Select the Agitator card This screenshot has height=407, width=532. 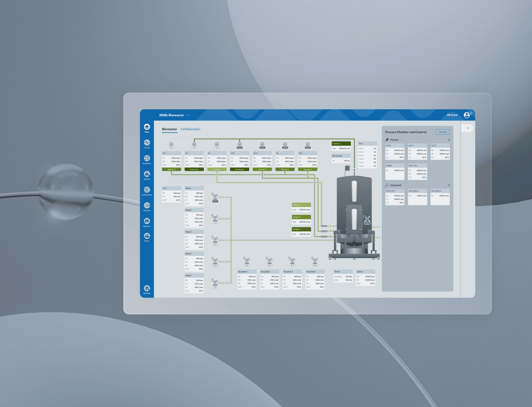(366, 278)
